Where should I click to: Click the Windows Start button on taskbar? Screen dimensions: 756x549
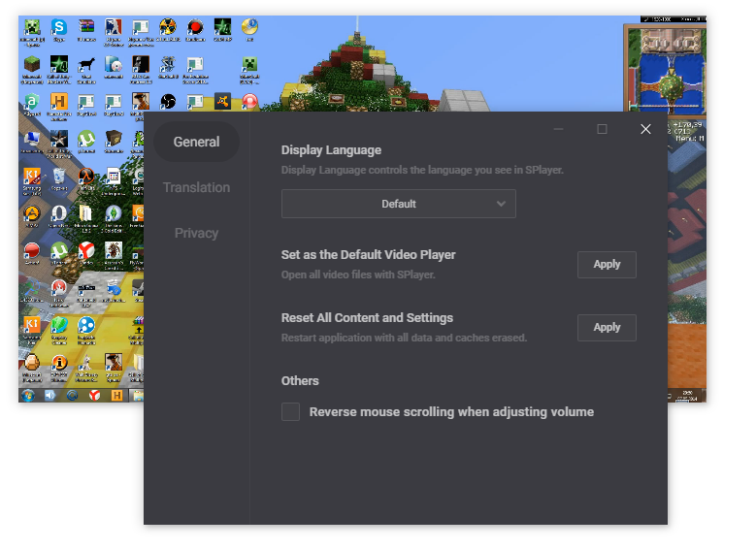coord(27,395)
